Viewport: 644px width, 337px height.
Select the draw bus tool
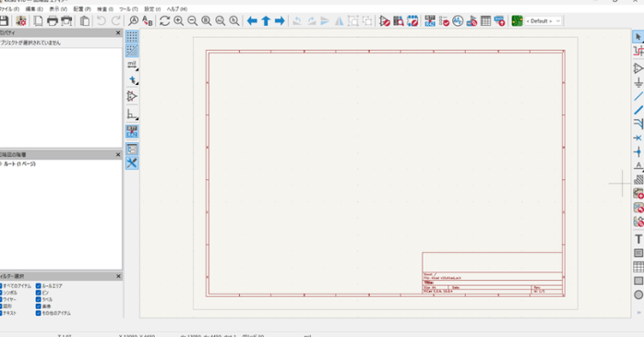pos(638,110)
